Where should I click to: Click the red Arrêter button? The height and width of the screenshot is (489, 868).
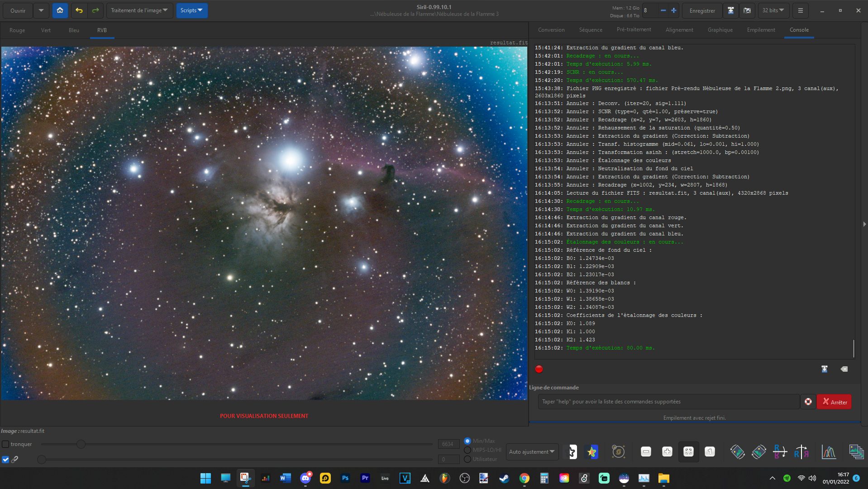[834, 402]
